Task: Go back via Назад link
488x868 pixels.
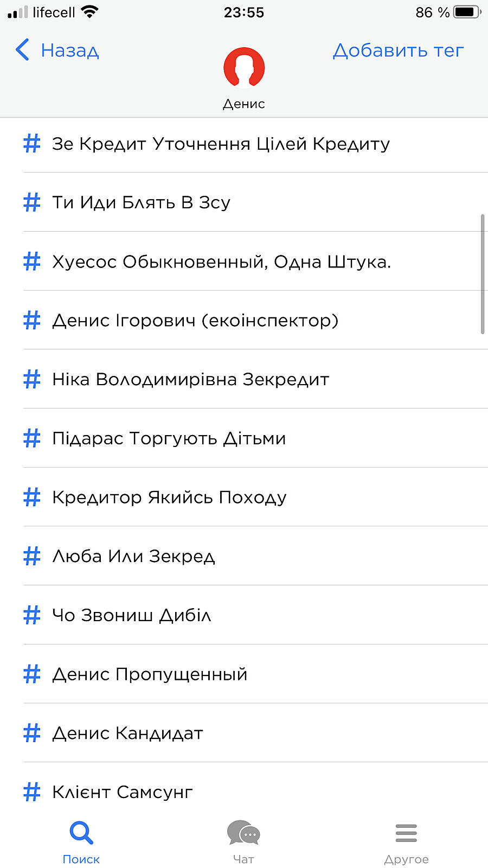Action: 70,50
